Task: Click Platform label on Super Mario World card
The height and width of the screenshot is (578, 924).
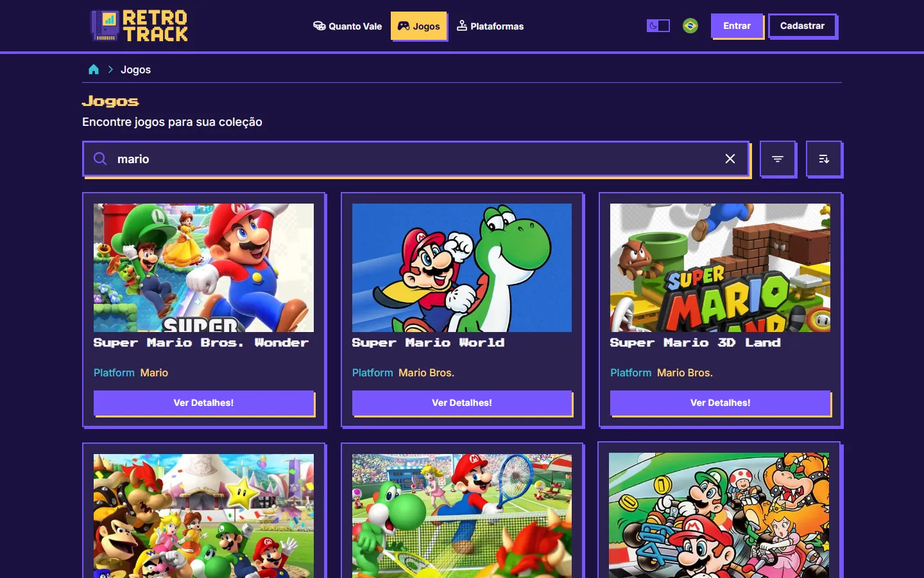Action: (x=373, y=372)
